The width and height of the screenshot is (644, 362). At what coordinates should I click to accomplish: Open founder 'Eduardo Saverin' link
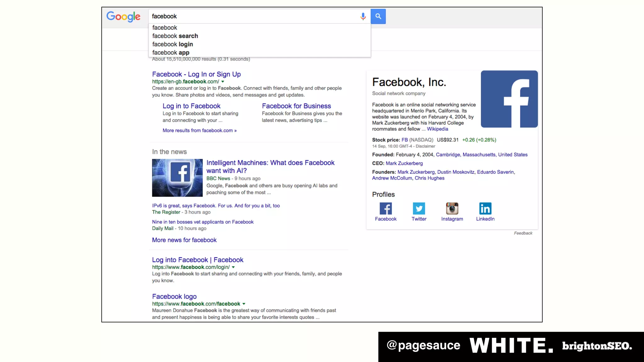[495, 172]
